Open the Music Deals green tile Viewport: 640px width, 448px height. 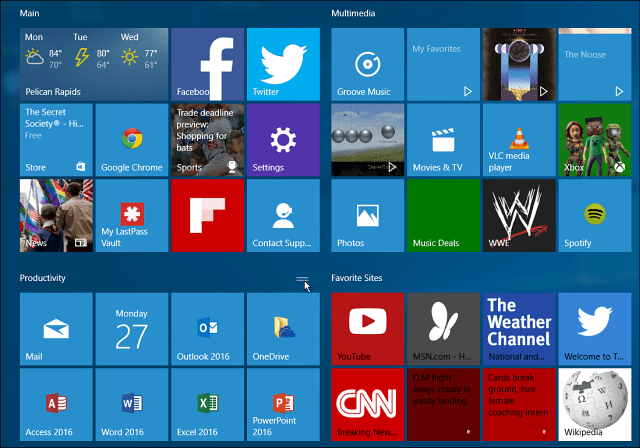coord(443,215)
